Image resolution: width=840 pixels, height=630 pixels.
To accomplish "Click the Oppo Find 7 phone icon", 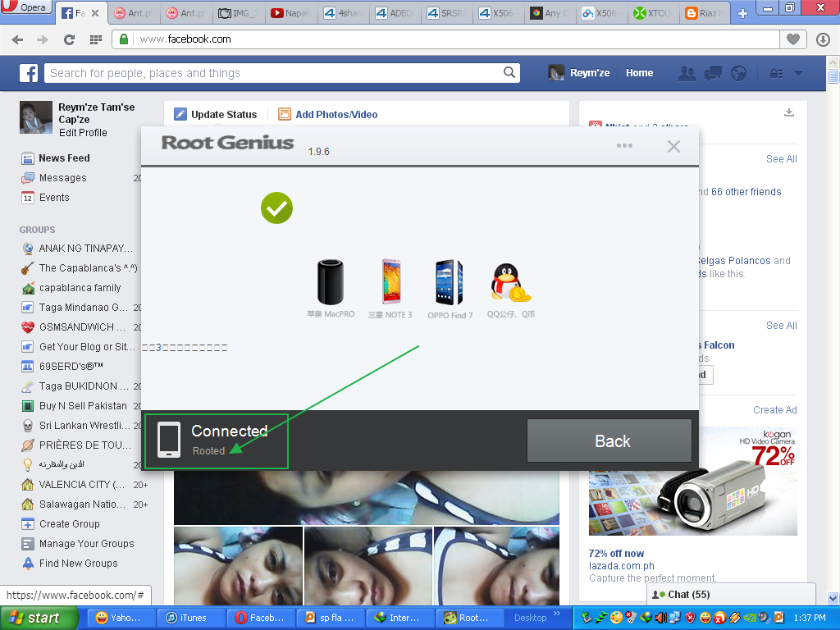I will coord(449,282).
